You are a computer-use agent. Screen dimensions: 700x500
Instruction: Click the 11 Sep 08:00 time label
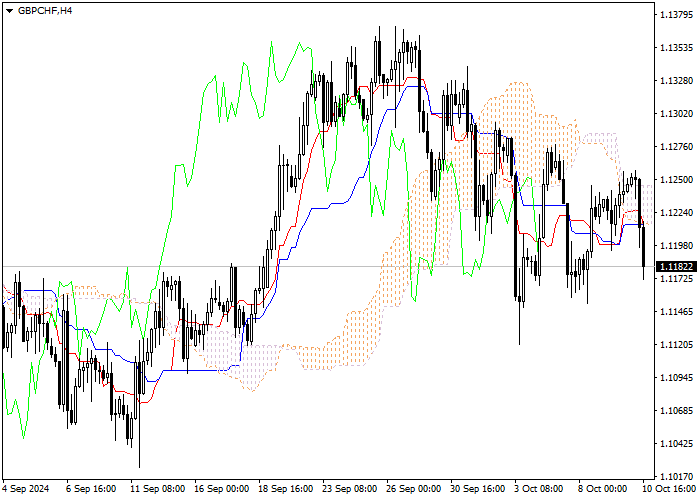click(158, 488)
